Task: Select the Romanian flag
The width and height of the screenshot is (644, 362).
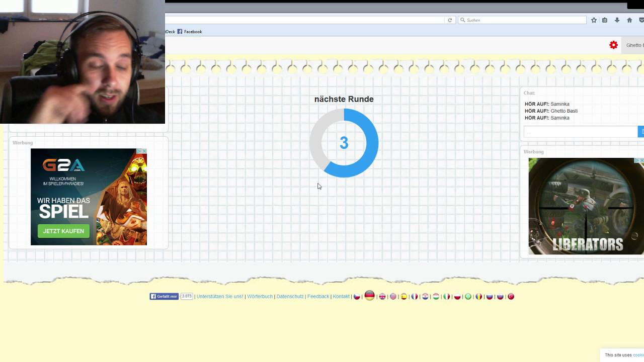Action: [479, 297]
